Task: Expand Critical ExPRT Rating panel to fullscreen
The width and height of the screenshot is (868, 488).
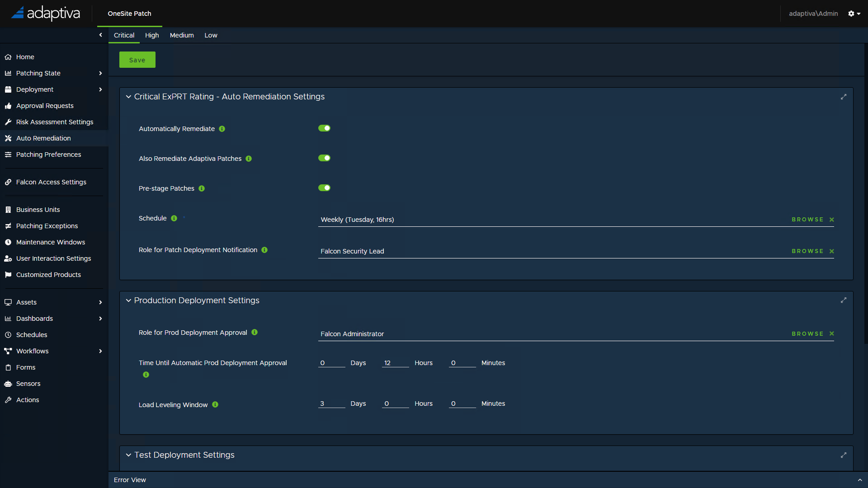Action: click(x=844, y=97)
